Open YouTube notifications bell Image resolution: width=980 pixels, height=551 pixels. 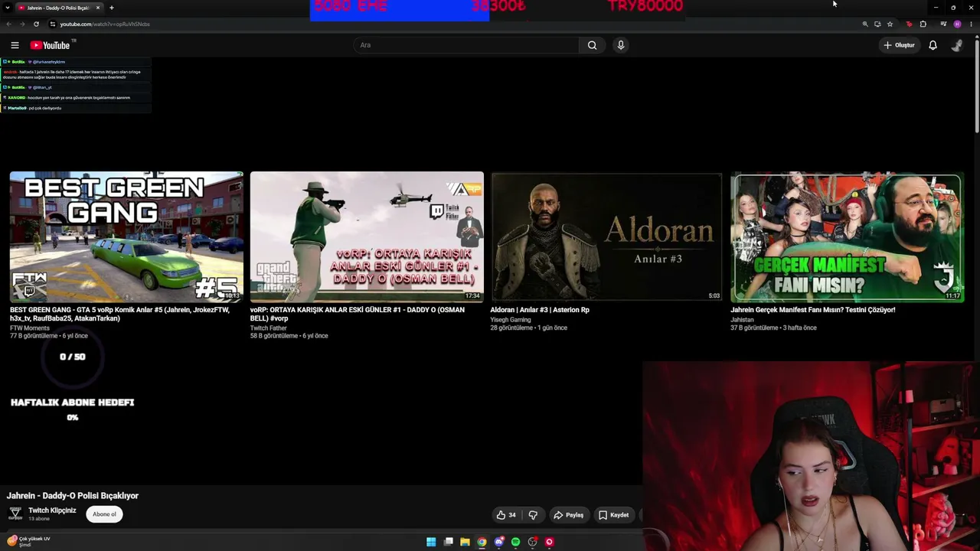tap(933, 45)
